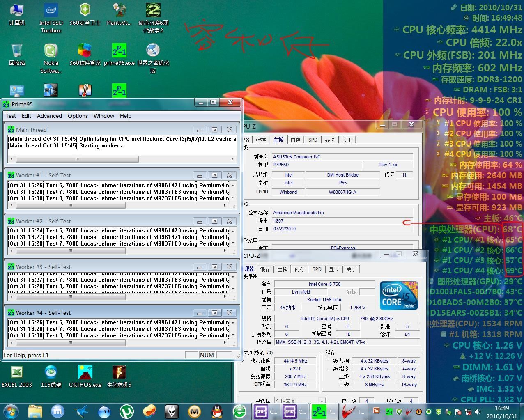The height and width of the screenshot is (420, 524).
Task: Launch ORTHOS.exe desktop shortcut
Action: click(85, 376)
